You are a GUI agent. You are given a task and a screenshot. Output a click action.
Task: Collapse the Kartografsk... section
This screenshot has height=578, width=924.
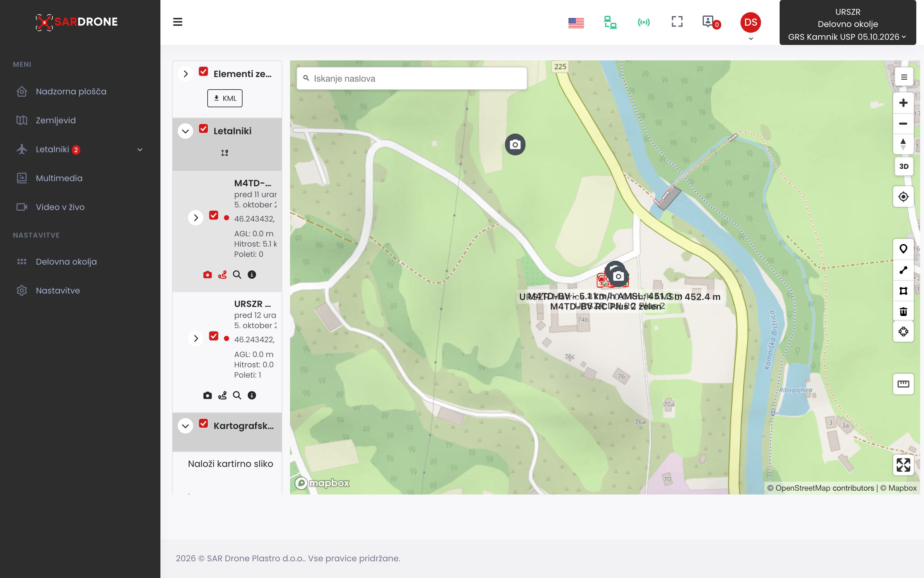click(185, 426)
